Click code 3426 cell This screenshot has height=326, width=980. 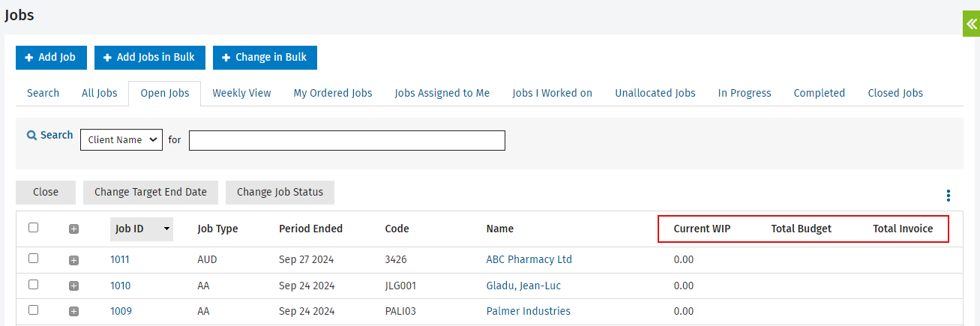pos(396,260)
